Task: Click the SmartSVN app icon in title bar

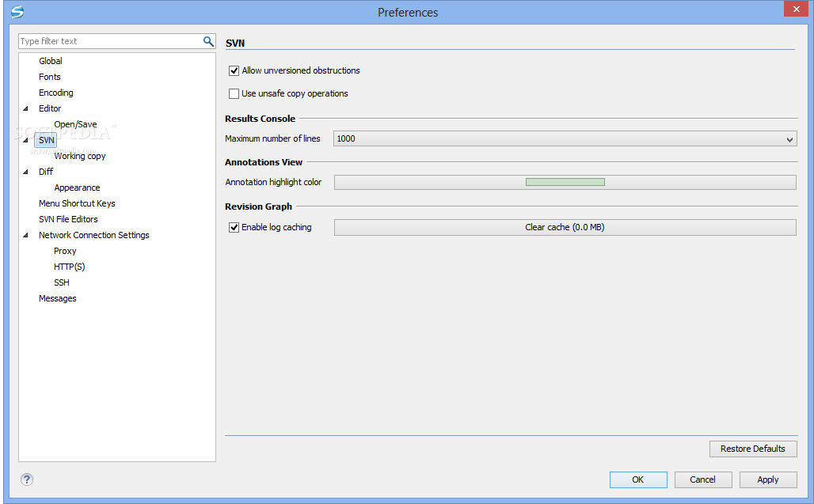Action: 17,12
